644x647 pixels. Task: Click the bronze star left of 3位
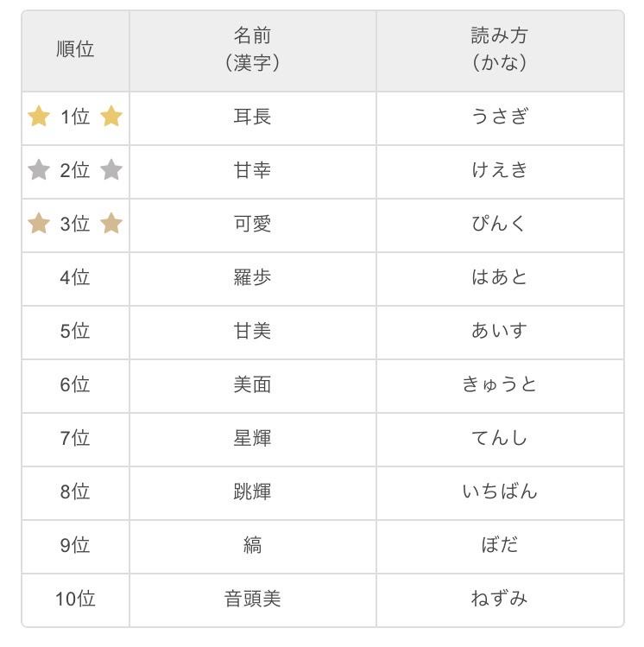tap(39, 223)
